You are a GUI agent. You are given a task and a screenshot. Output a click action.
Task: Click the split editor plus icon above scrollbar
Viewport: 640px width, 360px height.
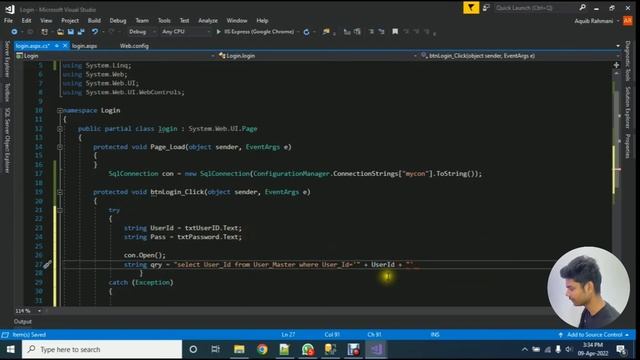[x=616, y=65]
